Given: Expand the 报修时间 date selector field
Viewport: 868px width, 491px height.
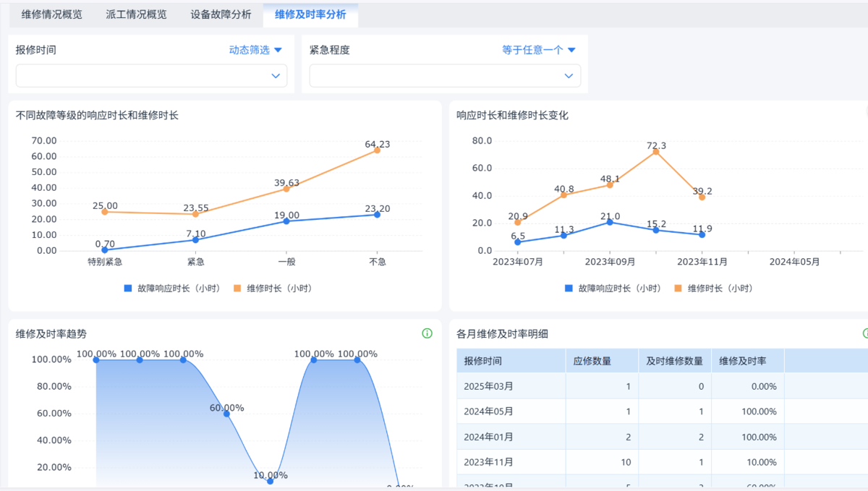Looking at the screenshot, I should pos(150,75).
